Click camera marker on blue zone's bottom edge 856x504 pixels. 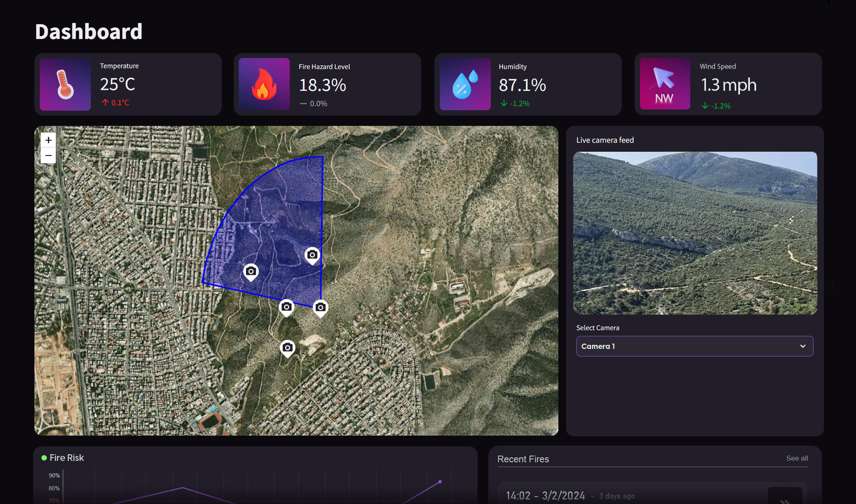[286, 307]
